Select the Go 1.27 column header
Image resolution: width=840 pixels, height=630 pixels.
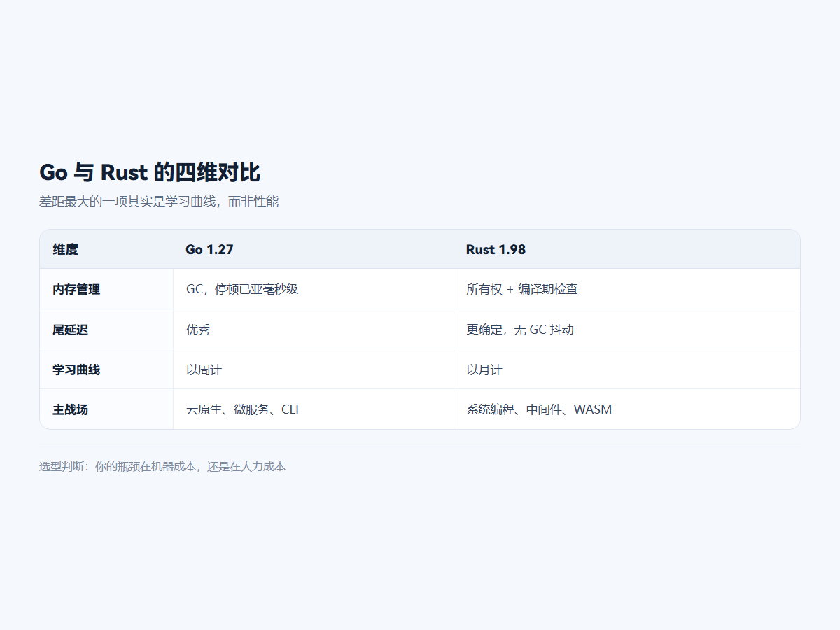(313, 249)
